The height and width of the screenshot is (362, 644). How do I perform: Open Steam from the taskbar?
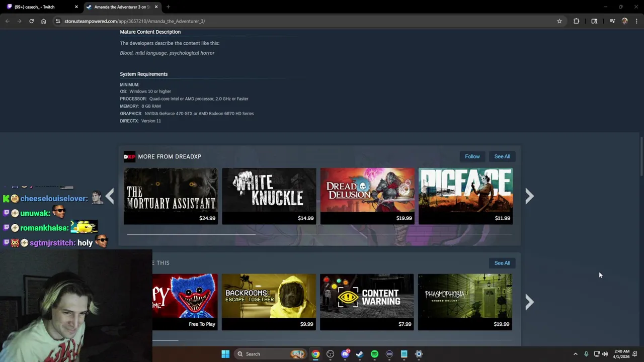359,354
